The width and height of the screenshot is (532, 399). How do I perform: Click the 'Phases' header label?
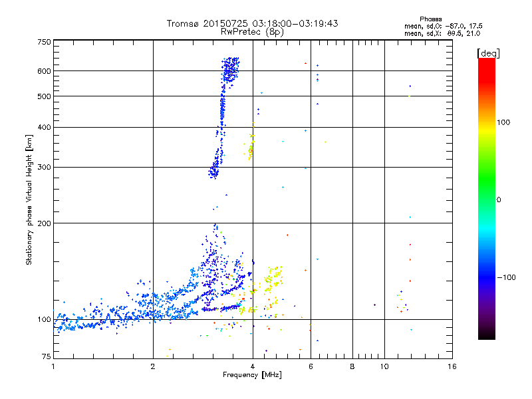click(430, 19)
